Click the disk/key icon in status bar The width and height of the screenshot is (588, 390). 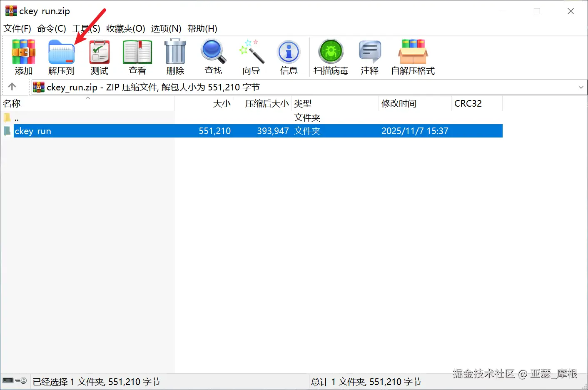[x=15, y=381]
